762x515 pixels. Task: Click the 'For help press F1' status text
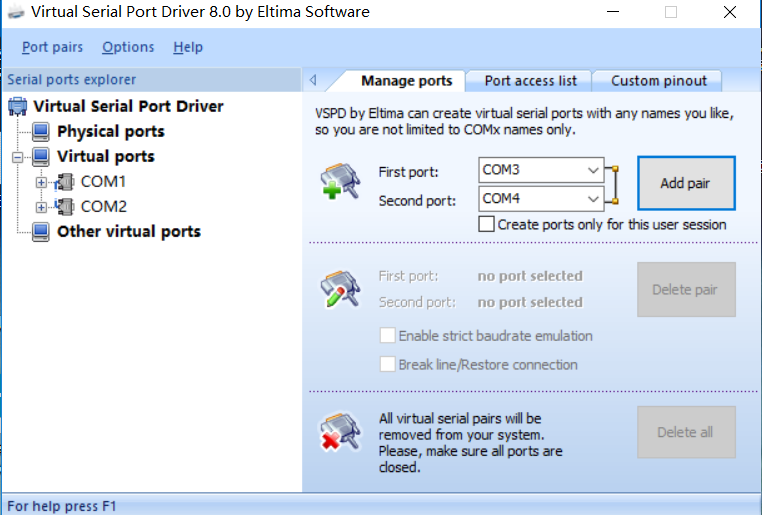tap(62, 506)
